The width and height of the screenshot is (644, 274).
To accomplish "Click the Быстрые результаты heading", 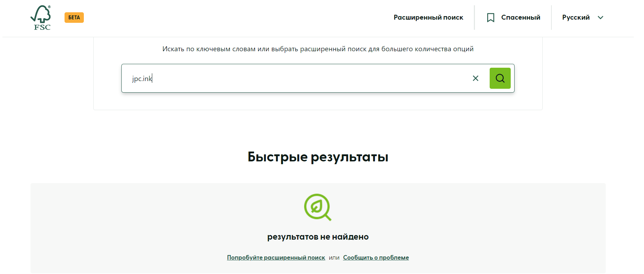I will coord(318,157).
